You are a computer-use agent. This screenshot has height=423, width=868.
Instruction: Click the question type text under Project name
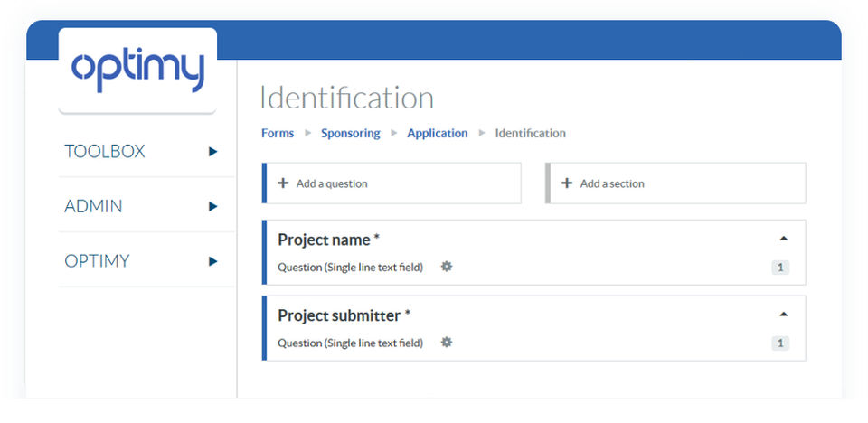(x=351, y=268)
